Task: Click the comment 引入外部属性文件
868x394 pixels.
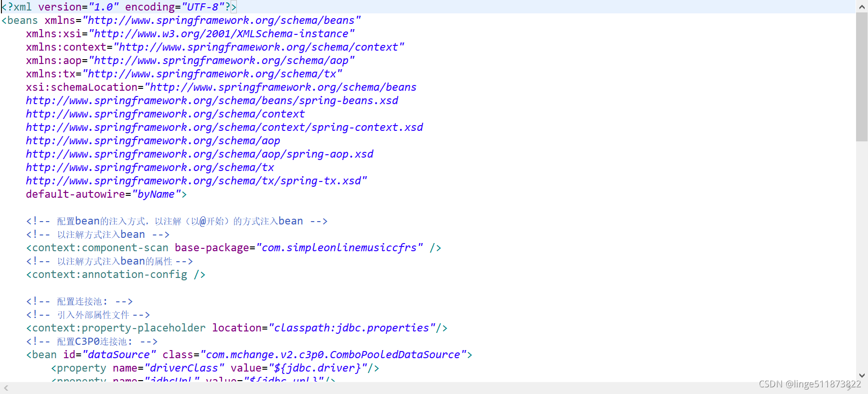Action: (x=88, y=315)
